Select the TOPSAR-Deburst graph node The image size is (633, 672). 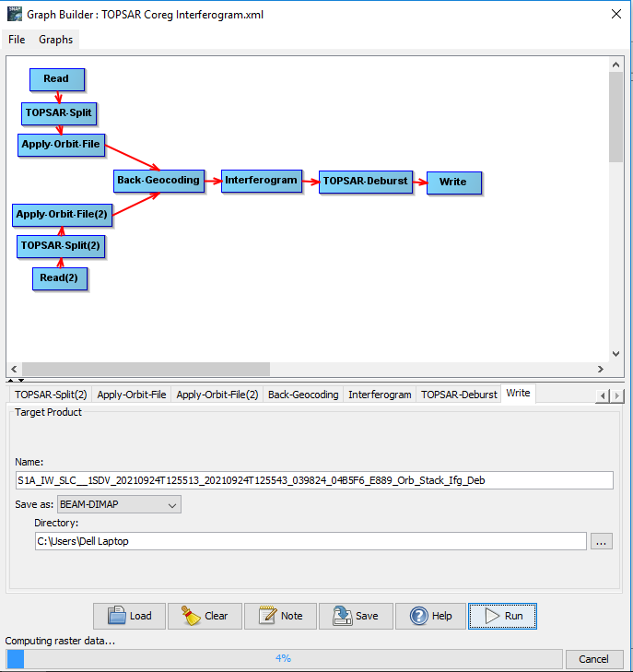tap(365, 182)
